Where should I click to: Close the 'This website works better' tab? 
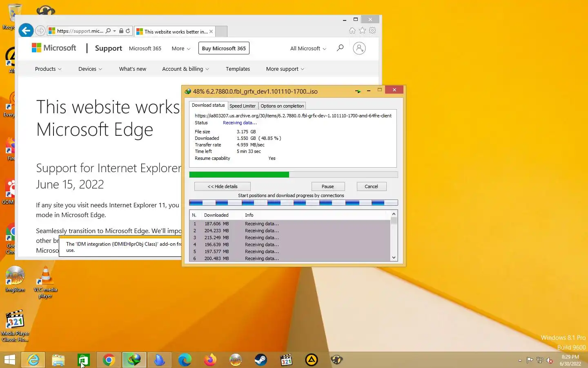[211, 31]
